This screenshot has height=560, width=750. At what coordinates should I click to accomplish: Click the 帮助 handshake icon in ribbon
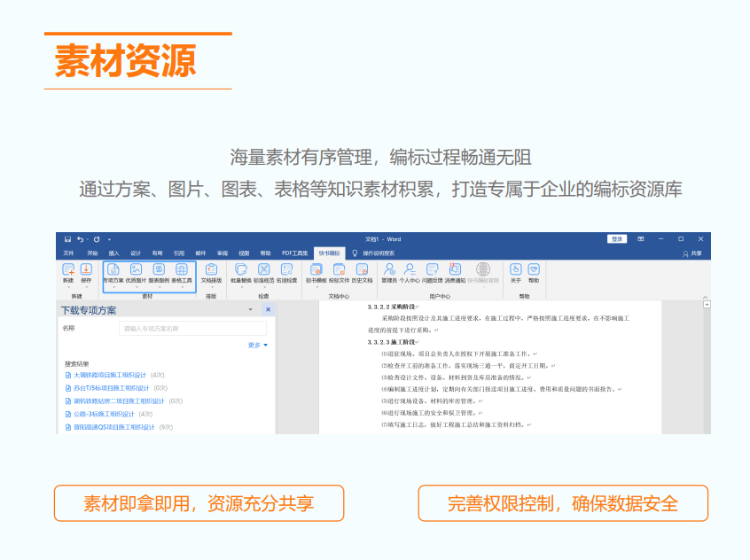click(534, 269)
